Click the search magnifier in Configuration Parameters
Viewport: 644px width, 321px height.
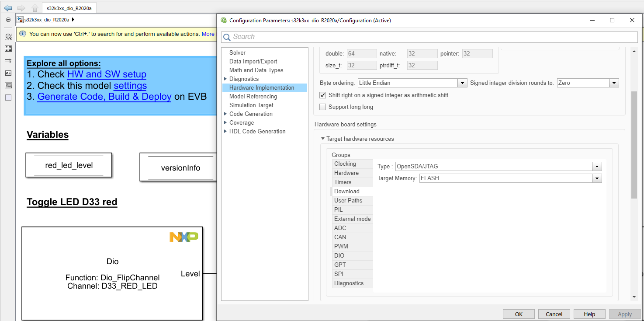click(227, 37)
